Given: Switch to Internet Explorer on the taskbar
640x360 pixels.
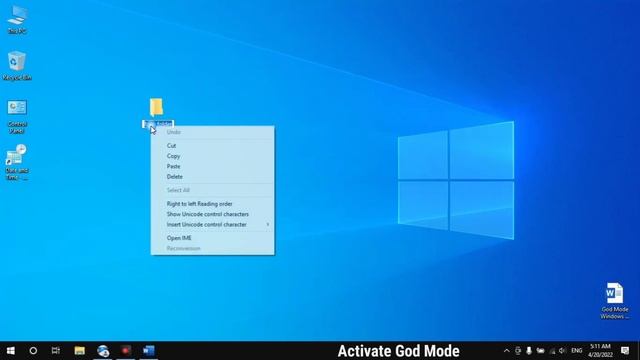Looking at the screenshot, I should point(103,351).
